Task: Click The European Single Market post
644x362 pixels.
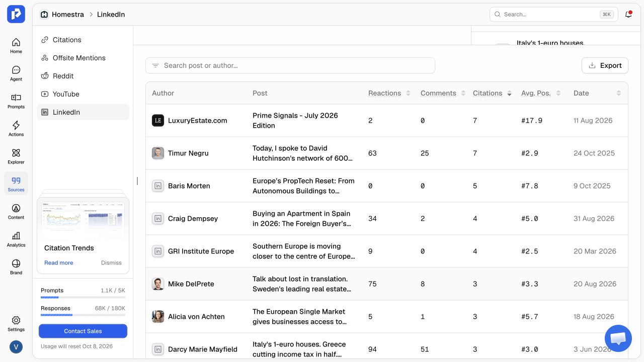Action: tap(300, 317)
